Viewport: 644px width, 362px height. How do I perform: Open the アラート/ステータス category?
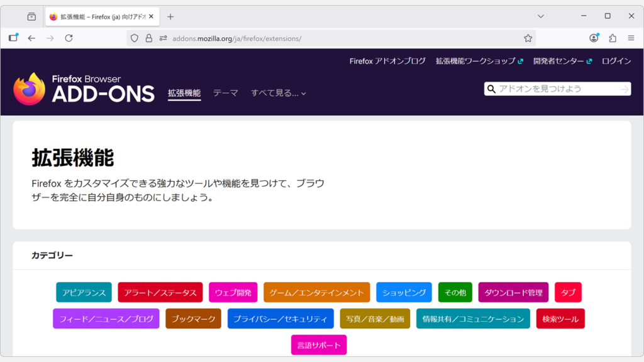coord(160,292)
